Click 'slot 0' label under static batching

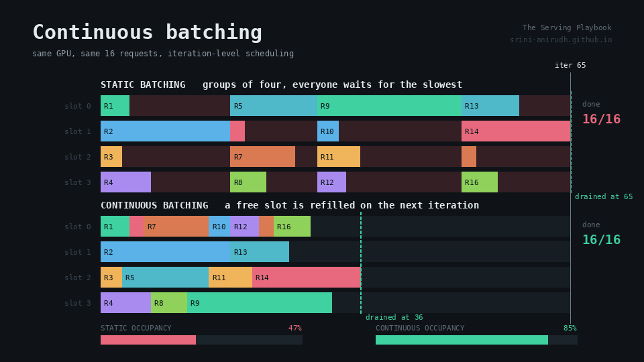click(78, 106)
